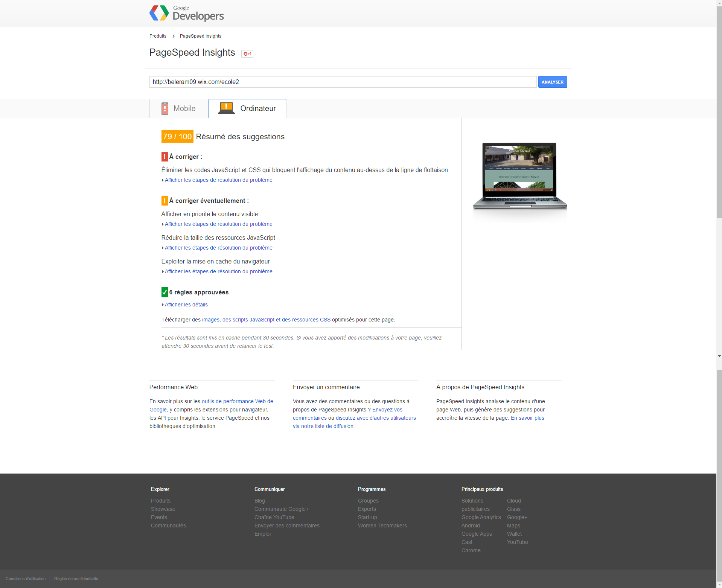722x588 pixels.
Task: Open discutez avec d'autres utilisateurs mailing list link
Action: (376, 418)
